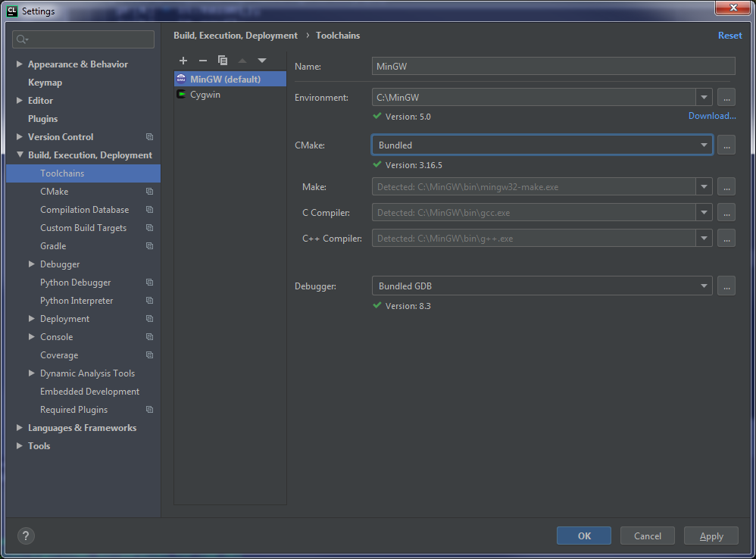Open the help question mark button
This screenshot has height=559, width=756.
pos(26,536)
